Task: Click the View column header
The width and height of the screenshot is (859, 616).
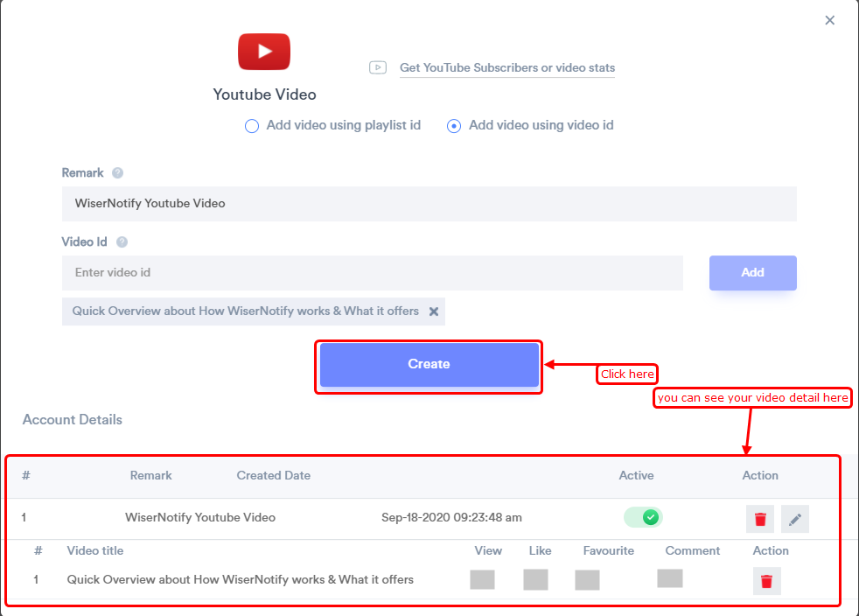Action: [488, 550]
